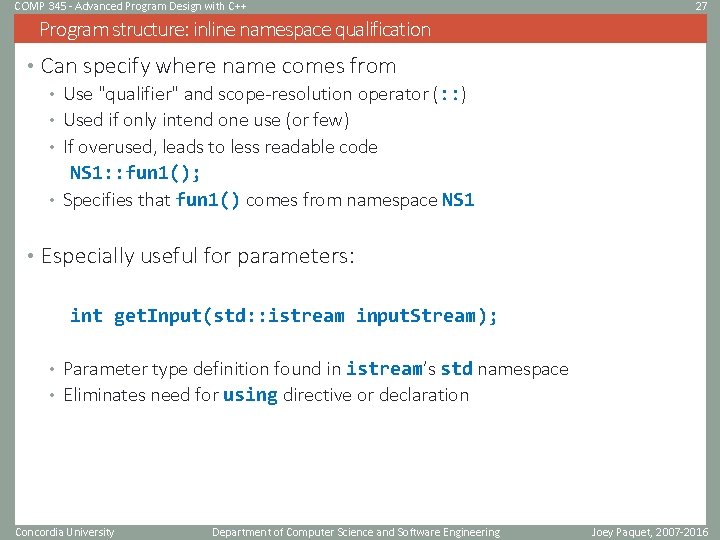Click 'Concordia University' in the footer
Image resolution: width=720 pixels, height=540 pixels.
tap(64, 532)
